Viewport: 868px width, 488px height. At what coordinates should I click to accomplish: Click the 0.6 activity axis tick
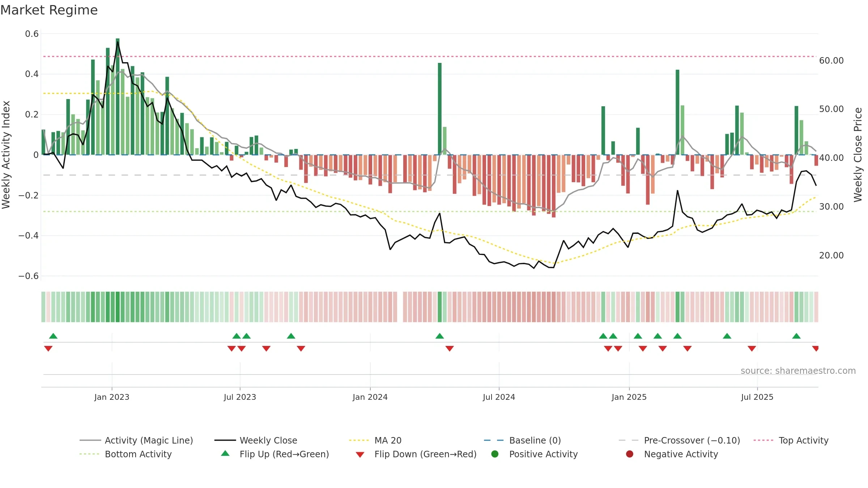(32, 34)
